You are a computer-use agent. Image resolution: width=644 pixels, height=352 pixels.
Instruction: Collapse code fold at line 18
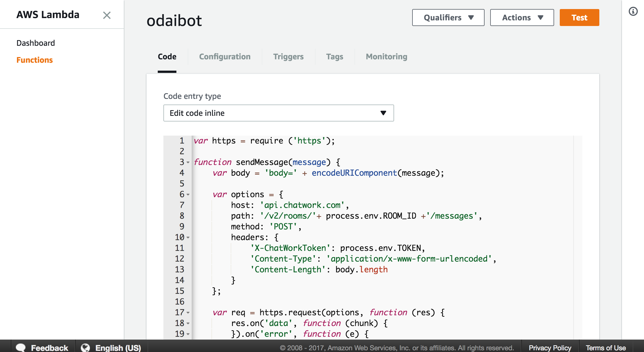tap(188, 323)
